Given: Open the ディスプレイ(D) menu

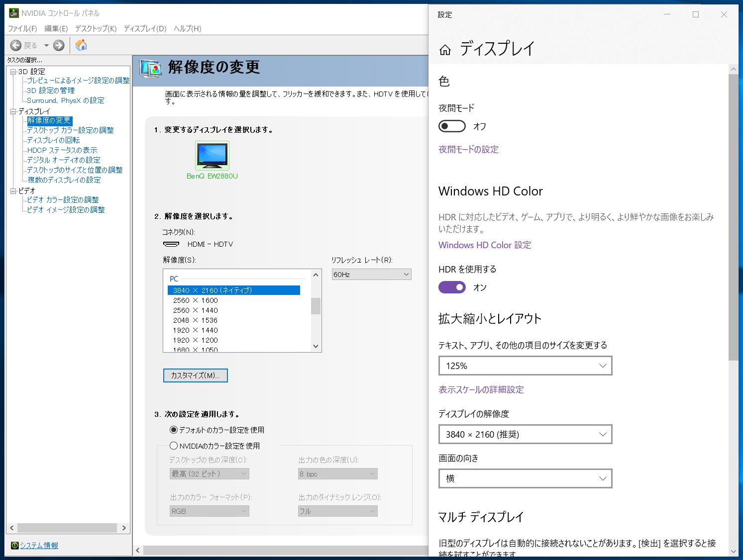Looking at the screenshot, I should 145,29.
